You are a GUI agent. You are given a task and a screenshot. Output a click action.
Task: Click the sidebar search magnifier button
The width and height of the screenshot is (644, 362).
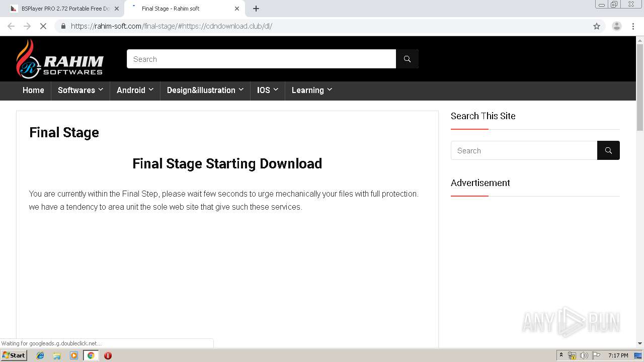tap(608, 150)
